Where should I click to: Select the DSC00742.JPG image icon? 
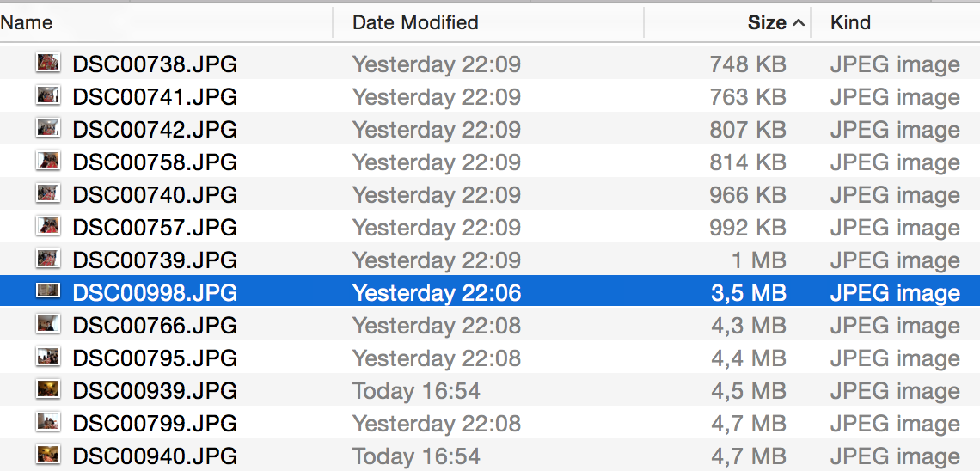[48, 128]
